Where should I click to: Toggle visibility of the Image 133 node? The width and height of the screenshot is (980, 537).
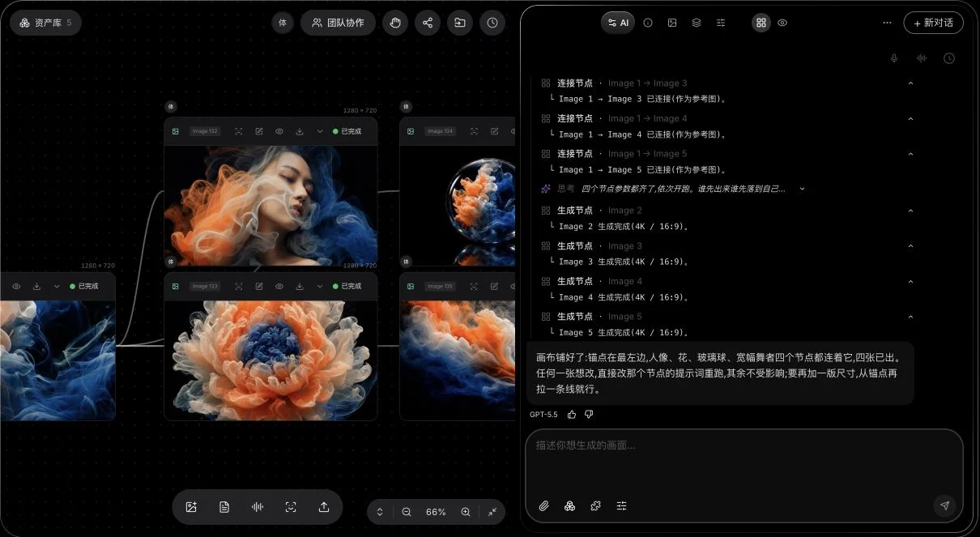click(279, 286)
